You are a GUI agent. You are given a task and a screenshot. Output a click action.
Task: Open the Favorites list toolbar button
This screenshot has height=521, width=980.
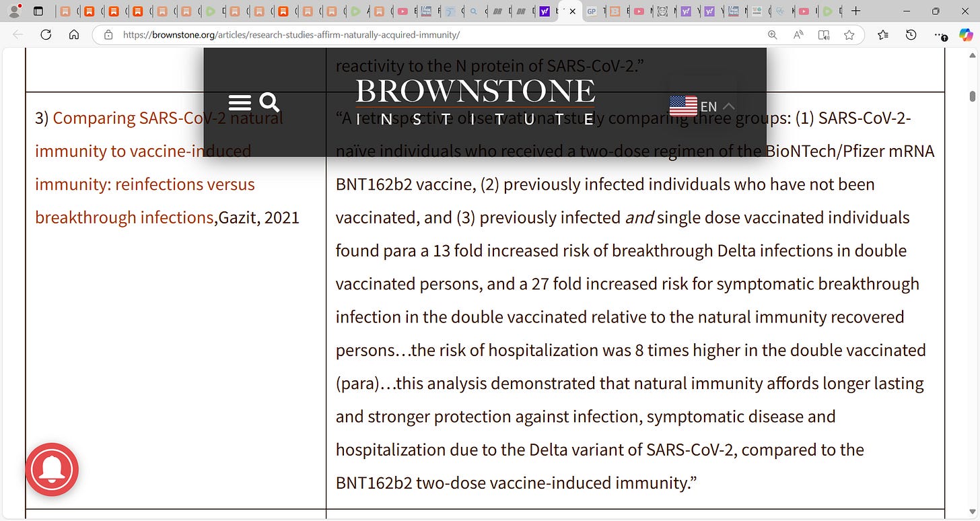click(883, 35)
